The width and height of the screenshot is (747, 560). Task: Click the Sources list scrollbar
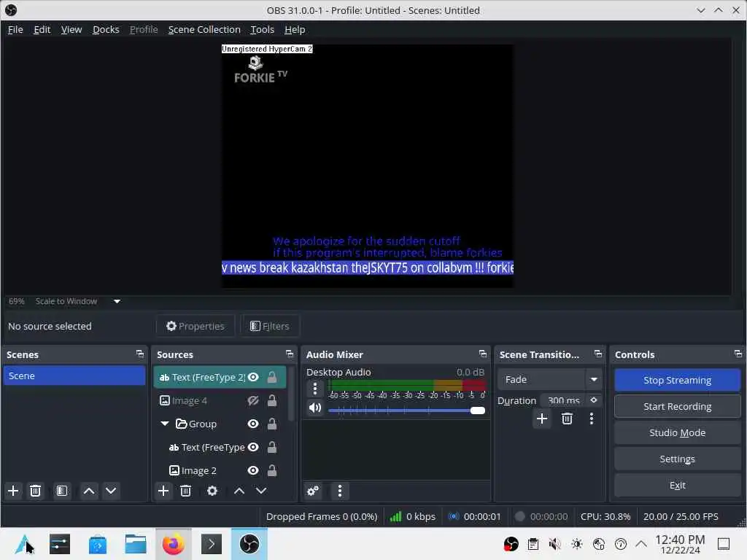click(291, 394)
